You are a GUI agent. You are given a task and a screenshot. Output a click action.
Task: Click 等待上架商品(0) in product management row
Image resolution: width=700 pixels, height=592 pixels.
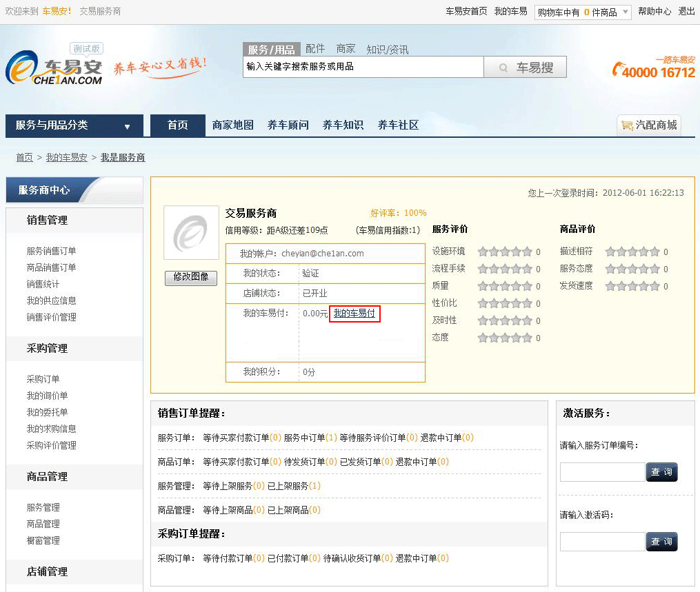click(x=234, y=510)
